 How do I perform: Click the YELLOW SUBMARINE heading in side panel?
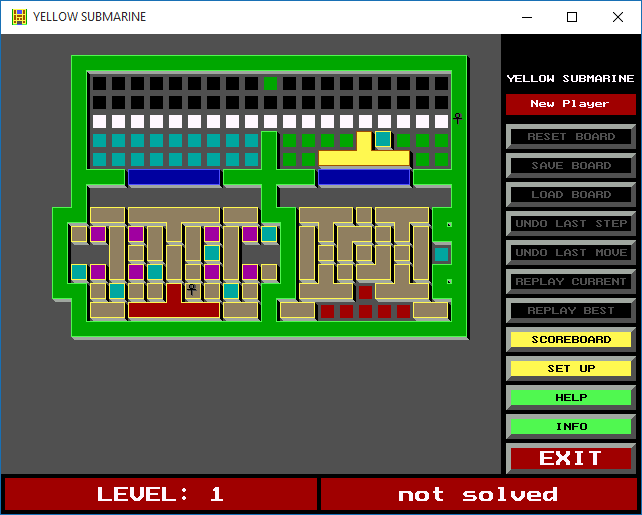pos(570,78)
